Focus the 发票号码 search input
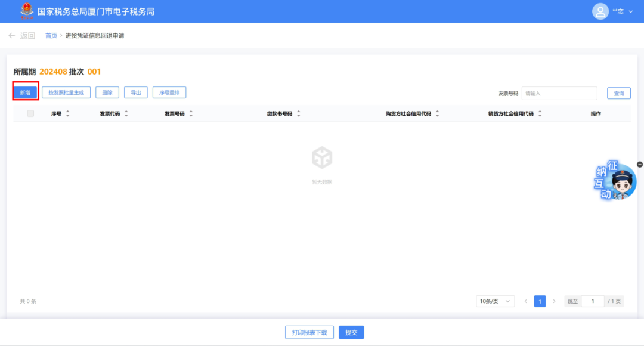This screenshot has width=644, height=346. coord(559,93)
